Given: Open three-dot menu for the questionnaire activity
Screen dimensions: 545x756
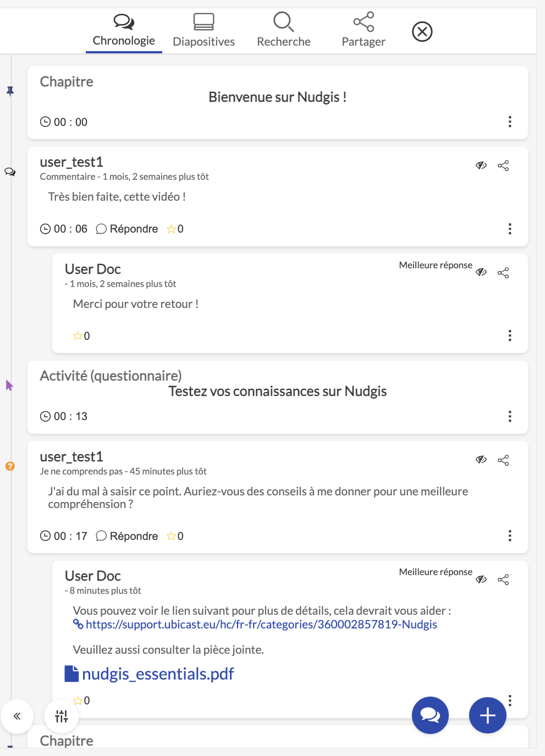Looking at the screenshot, I should [x=510, y=416].
